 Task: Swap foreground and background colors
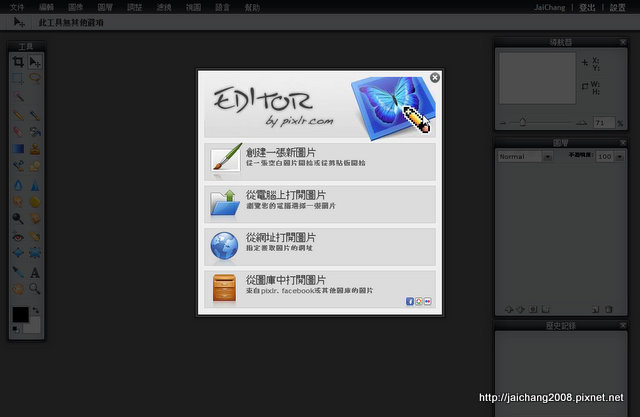(x=36, y=311)
